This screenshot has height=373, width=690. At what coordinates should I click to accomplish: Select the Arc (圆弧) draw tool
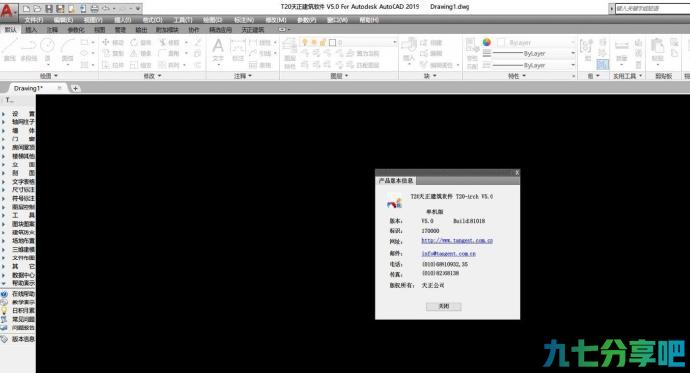pyautogui.click(x=67, y=50)
